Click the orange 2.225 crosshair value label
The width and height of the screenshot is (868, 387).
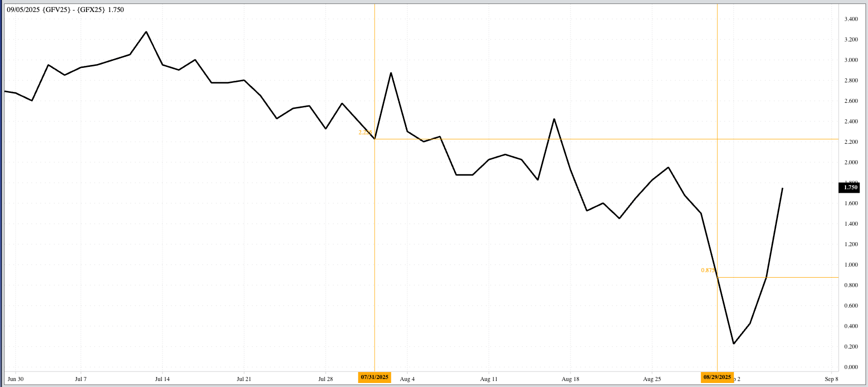click(365, 132)
